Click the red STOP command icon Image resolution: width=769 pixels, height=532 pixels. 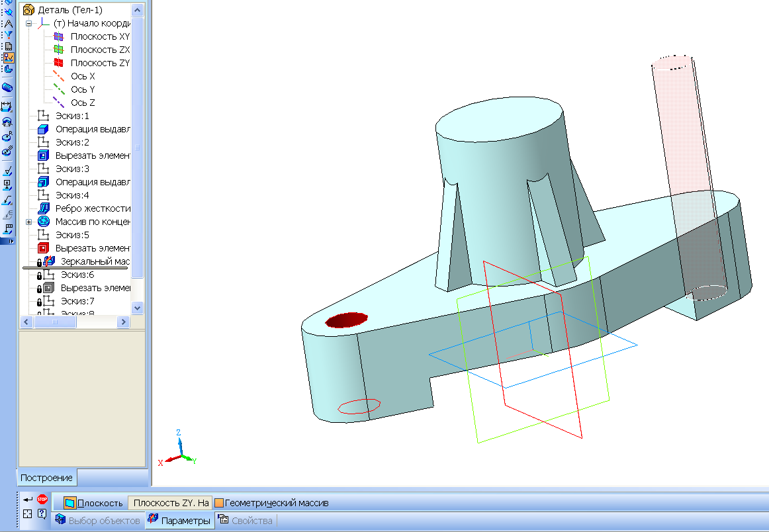coord(42,500)
